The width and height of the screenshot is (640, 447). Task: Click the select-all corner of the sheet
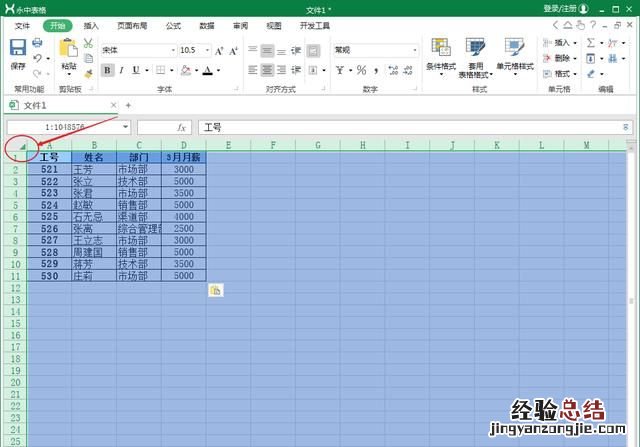(21, 146)
